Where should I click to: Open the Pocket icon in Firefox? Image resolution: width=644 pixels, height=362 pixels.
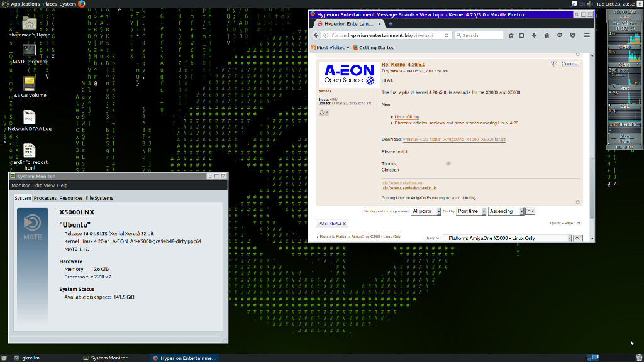click(x=572, y=35)
